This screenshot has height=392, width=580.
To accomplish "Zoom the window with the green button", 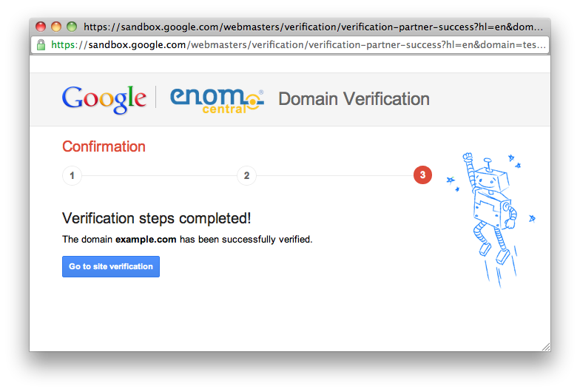I will (x=72, y=27).
